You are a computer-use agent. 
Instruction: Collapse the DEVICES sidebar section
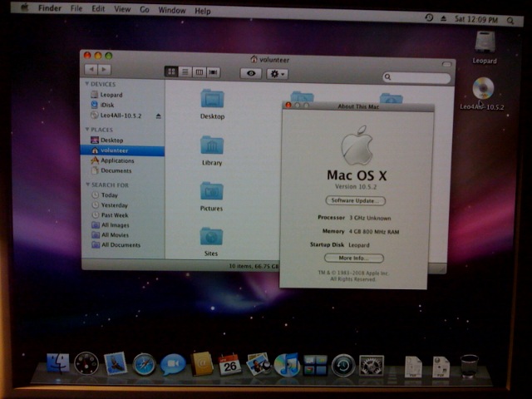click(86, 84)
